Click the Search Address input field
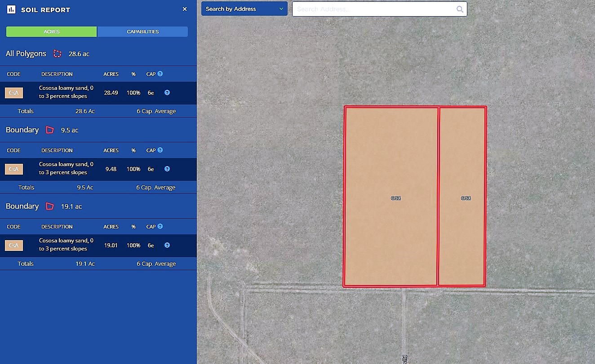The height and width of the screenshot is (364, 595). [373, 9]
